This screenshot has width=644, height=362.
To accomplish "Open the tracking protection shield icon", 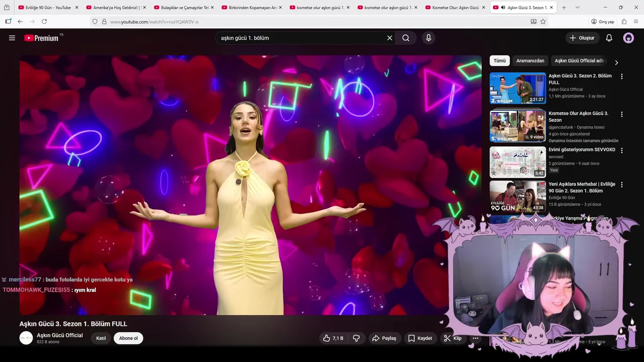I will coord(95,22).
